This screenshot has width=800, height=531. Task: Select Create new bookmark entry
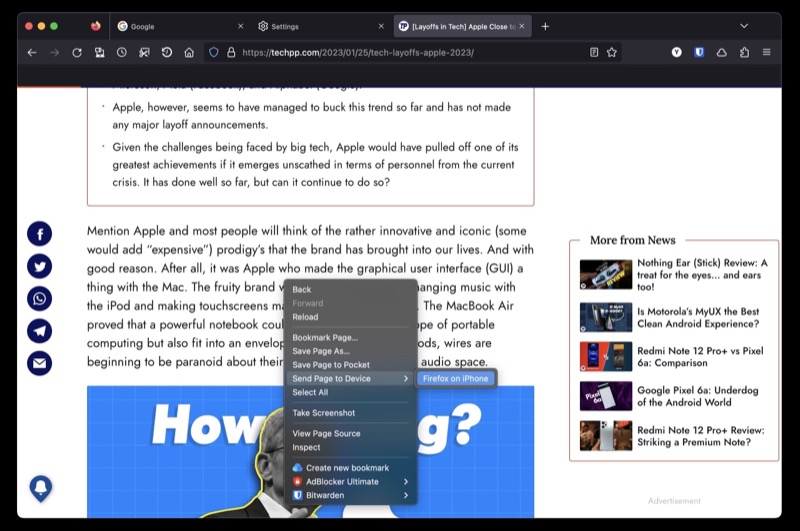(349, 468)
